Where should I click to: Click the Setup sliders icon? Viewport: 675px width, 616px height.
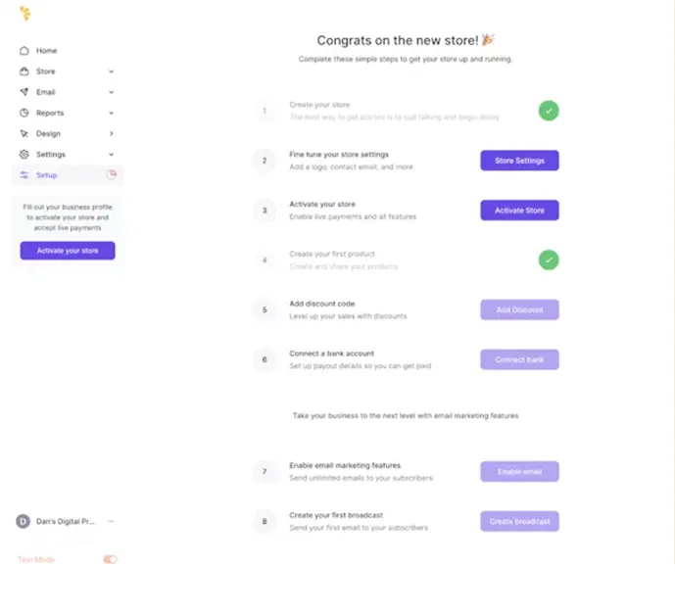coord(24,175)
